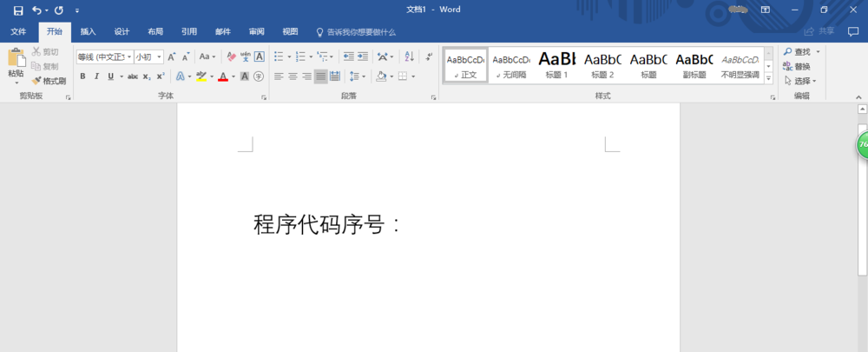Click the 格式刷 (Format Painter) button
The width and height of the screenshot is (868, 352).
click(49, 81)
